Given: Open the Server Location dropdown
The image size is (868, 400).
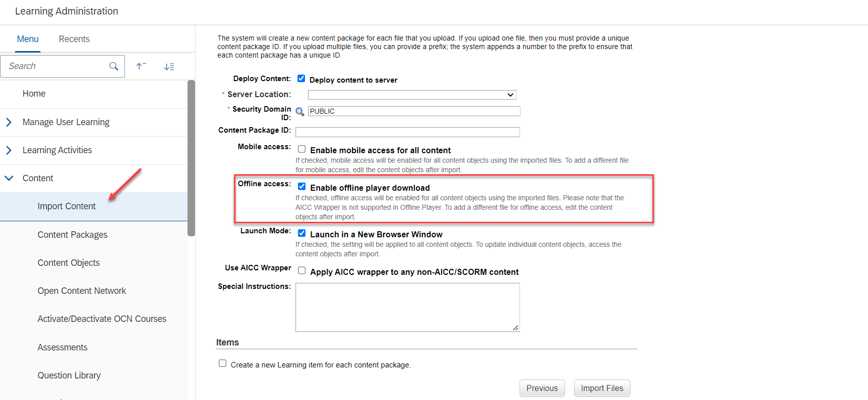Looking at the screenshot, I should coord(412,95).
